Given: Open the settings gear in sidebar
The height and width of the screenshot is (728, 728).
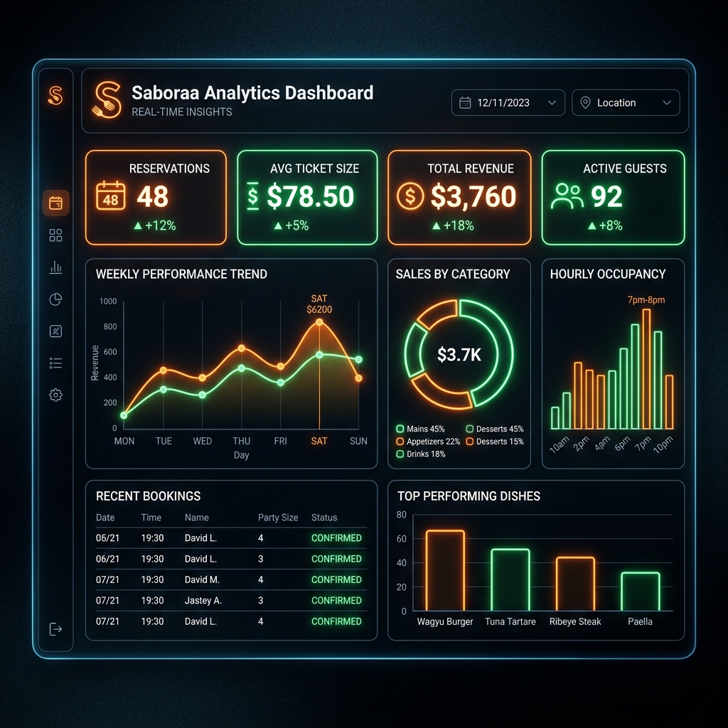Looking at the screenshot, I should (x=55, y=395).
